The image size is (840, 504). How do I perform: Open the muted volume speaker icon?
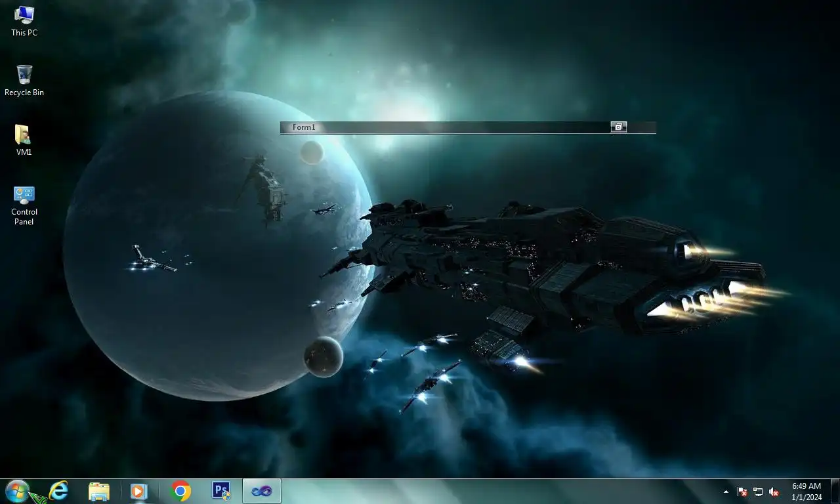774,492
